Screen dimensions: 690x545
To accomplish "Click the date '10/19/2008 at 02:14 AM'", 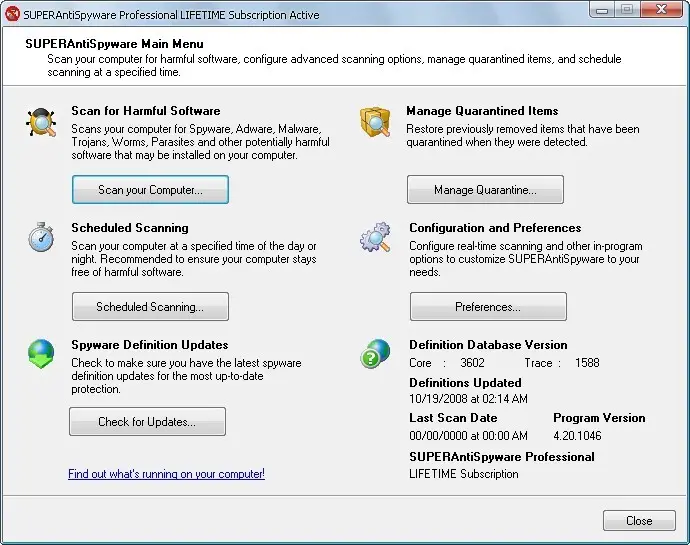I will point(468,399).
